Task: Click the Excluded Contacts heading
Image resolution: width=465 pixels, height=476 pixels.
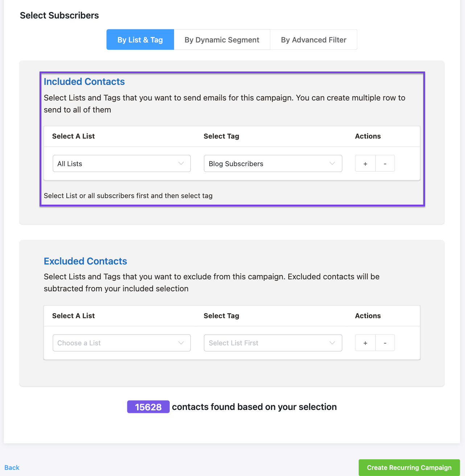Action: (x=85, y=261)
